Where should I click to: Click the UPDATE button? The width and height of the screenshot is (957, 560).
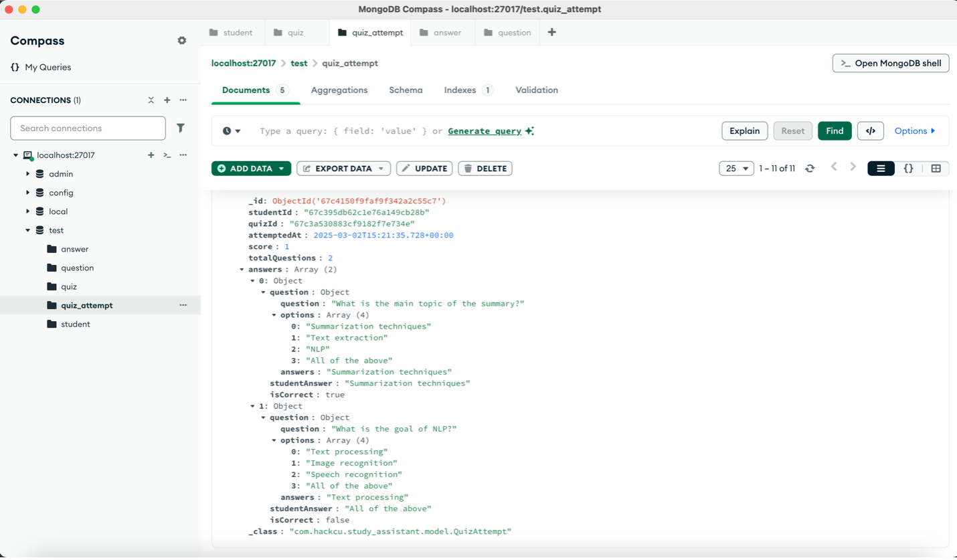[x=425, y=169]
